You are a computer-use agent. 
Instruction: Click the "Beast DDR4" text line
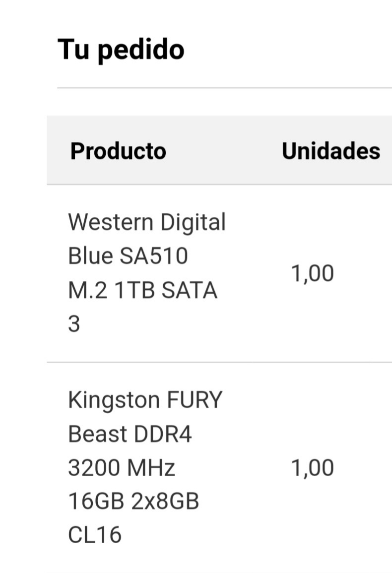tap(130, 434)
